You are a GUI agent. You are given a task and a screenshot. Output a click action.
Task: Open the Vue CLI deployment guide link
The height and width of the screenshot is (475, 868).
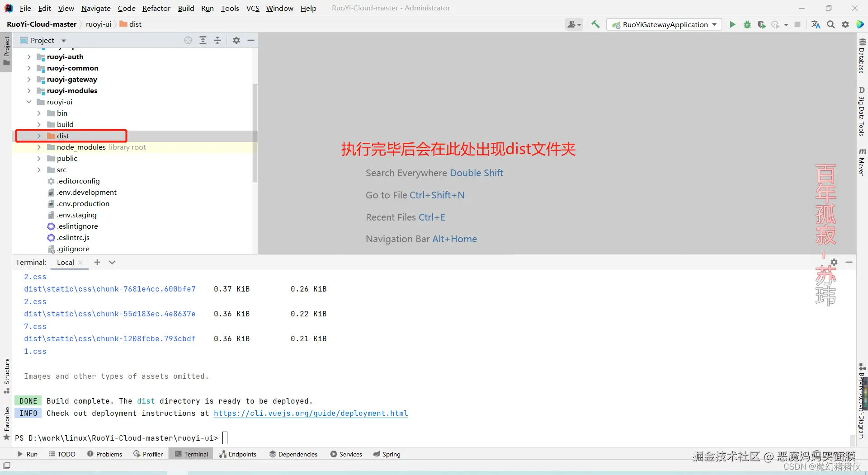click(x=311, y=413)
